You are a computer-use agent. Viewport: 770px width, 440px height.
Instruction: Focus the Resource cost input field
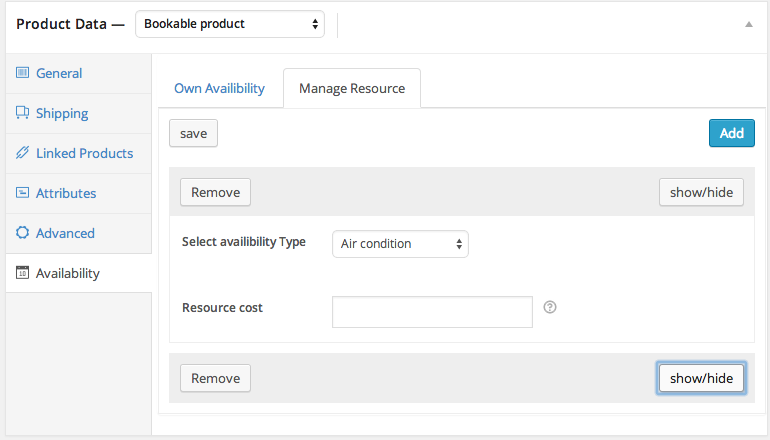(x=432, y=311)
